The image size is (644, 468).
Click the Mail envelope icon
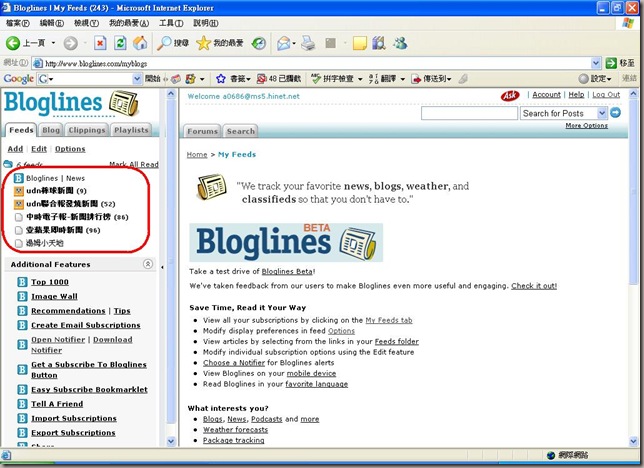283,43
